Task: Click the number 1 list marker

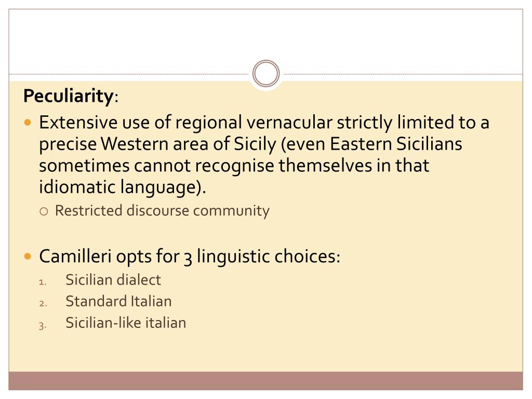Action: 43,282
